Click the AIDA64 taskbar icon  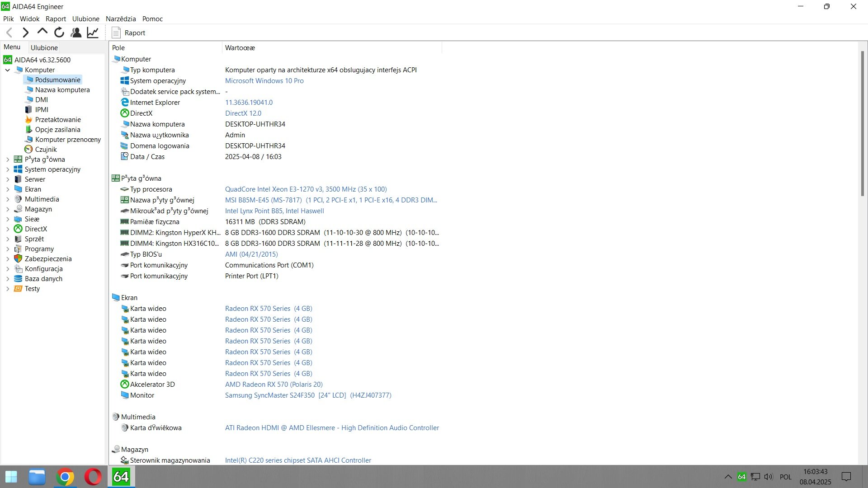[121, 477]
